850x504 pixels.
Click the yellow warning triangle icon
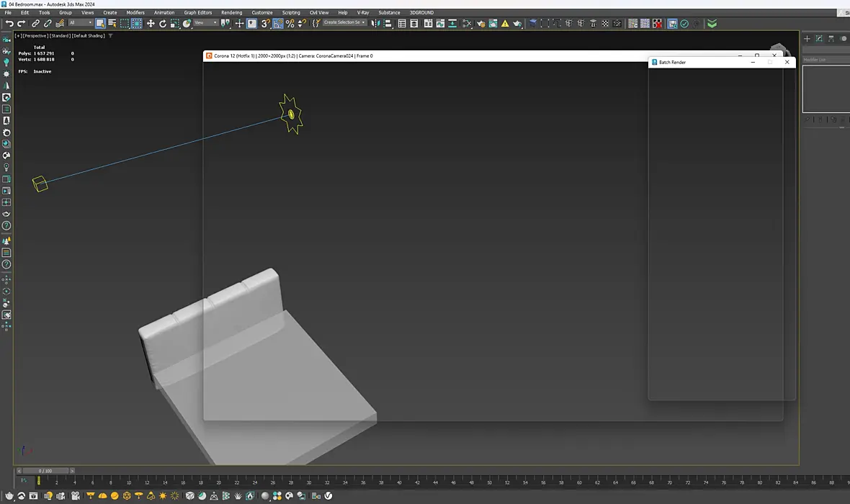tap(505, 23)
